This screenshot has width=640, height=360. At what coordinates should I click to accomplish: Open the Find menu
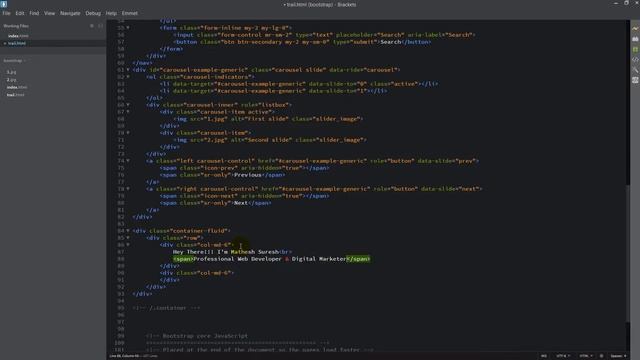34,13
